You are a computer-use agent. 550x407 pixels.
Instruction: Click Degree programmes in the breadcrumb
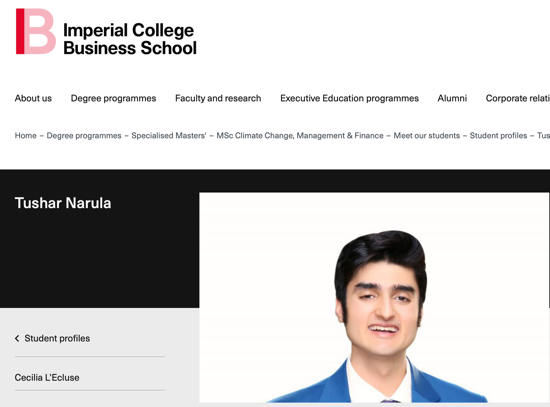coord(84,135)
